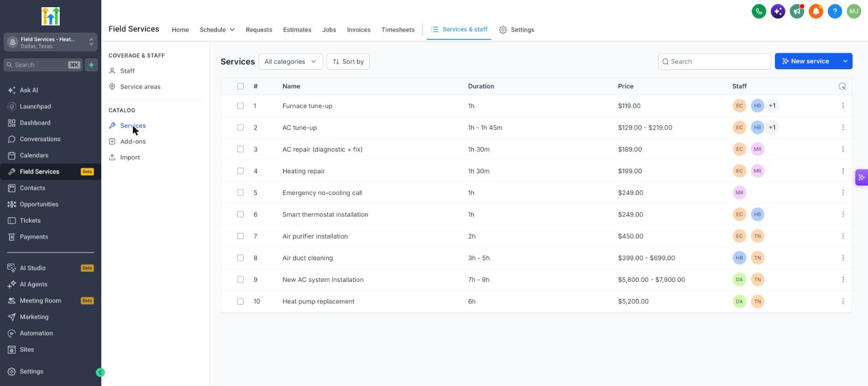868x386 pixels.
Task: Open row menu for Furnace tune-up
Action: 843,106
